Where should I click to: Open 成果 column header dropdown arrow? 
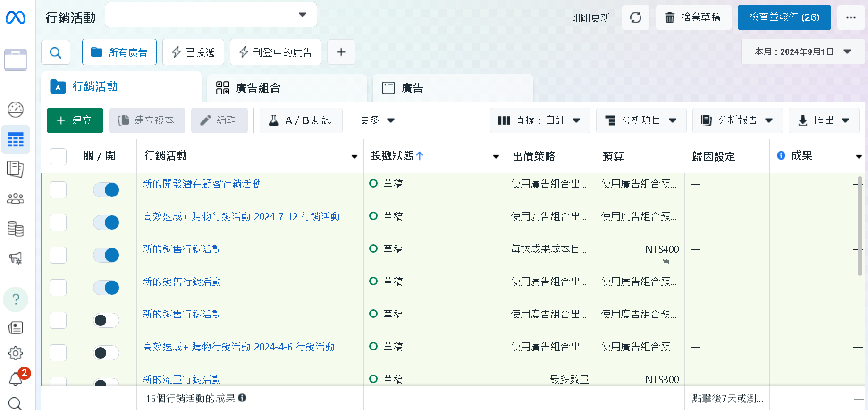coord(859,156)
